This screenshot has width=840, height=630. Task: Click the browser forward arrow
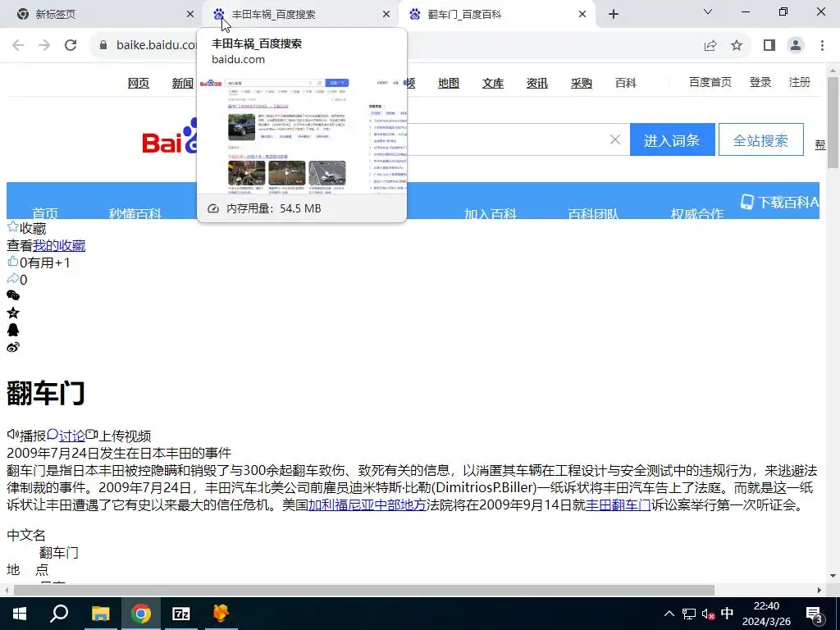[44, 45]
